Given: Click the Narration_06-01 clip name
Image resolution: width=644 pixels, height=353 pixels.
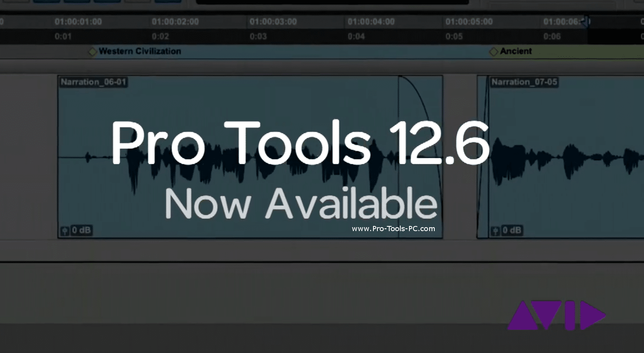Looking at the screenshot, I should click(x=93, y=82).
